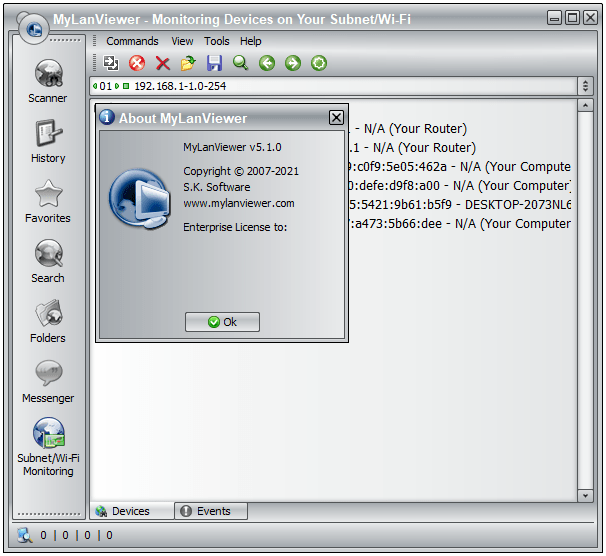Open the View menu
The image size is (606, 556).
coord(182,41)
